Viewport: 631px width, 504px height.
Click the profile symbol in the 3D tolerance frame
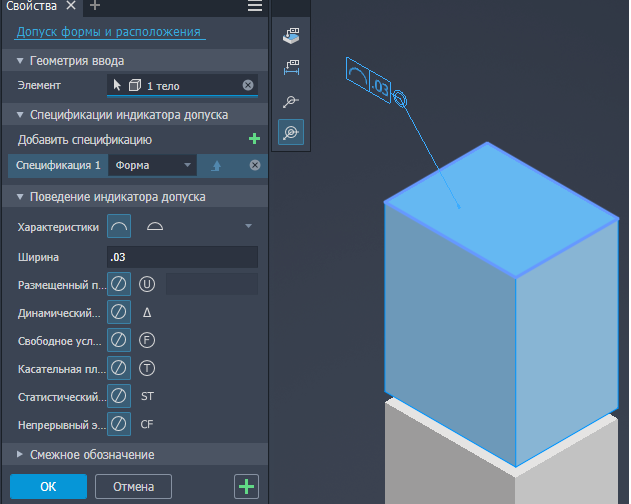[x=357, y=75]
